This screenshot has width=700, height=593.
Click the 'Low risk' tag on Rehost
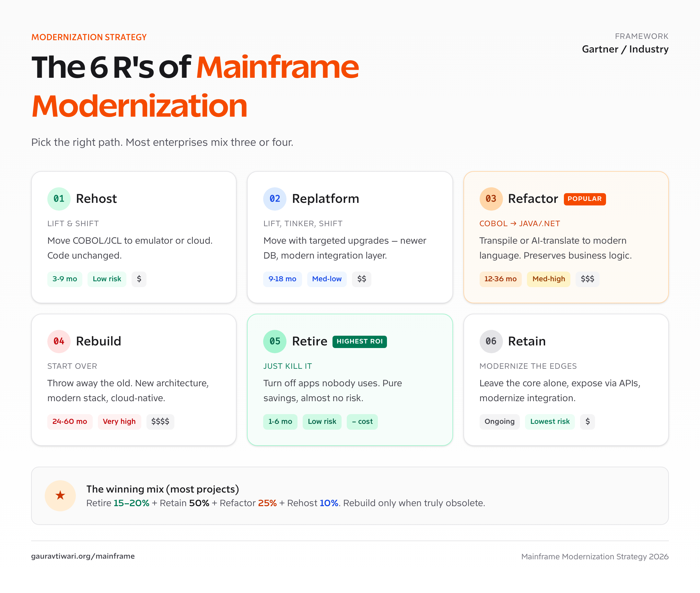pos(107,279)
